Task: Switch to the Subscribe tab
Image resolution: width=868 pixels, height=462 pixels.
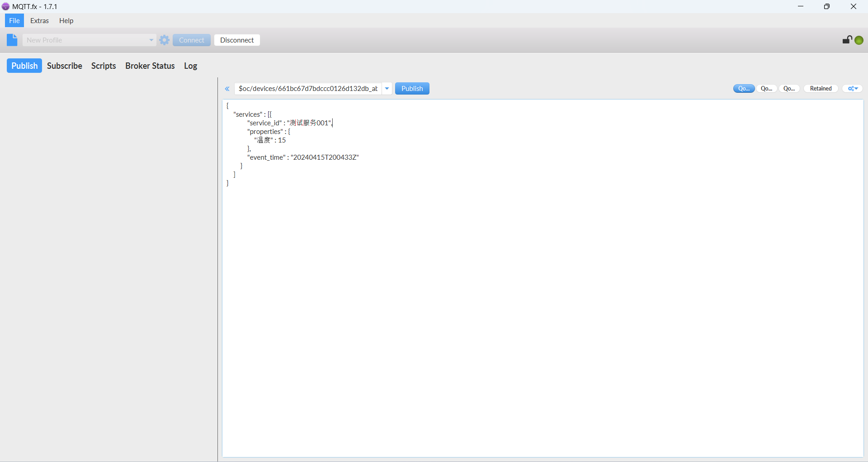Action: coord(65,66)
